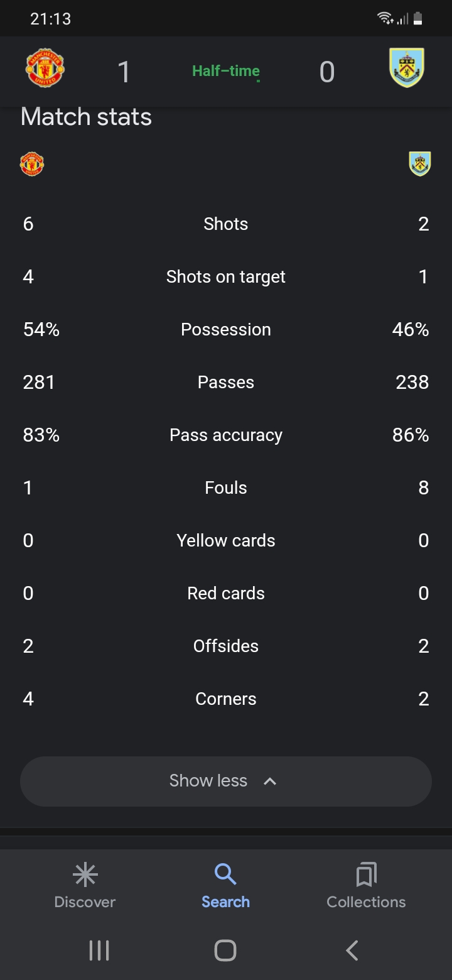Screen dimensions: 452x980
Task: Tap the Pass accuracy stat label
Action: (226, 435)
